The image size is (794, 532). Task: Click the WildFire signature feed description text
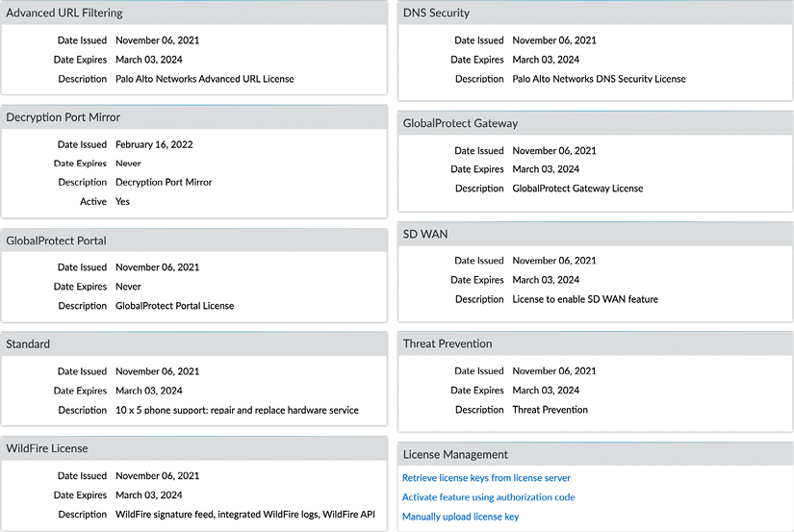[245, 515]
